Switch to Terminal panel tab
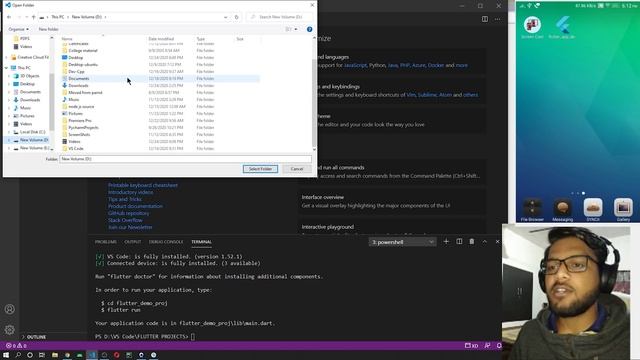 point(202,242)
